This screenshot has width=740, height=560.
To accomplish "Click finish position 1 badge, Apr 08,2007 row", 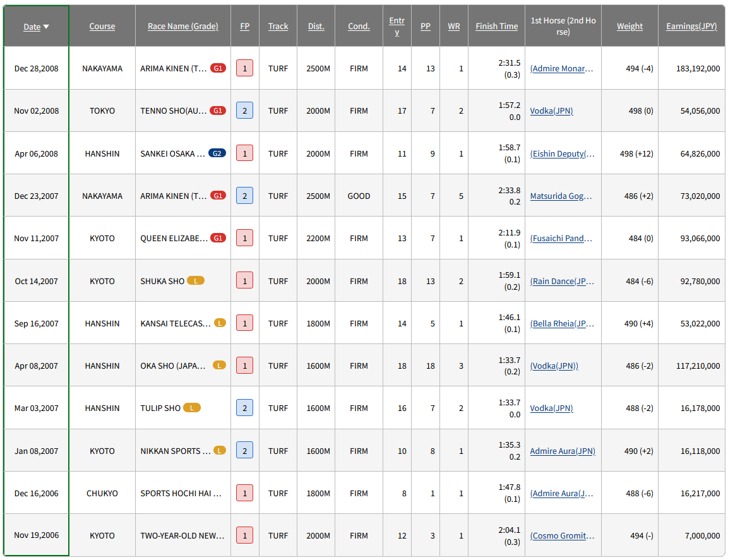I will [x=244, y=365].
